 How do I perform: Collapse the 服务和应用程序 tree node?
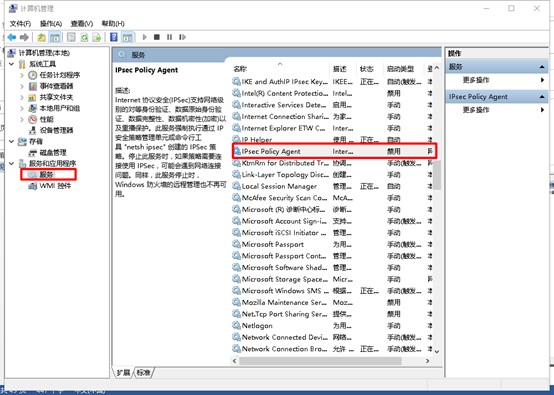(12, 164)
